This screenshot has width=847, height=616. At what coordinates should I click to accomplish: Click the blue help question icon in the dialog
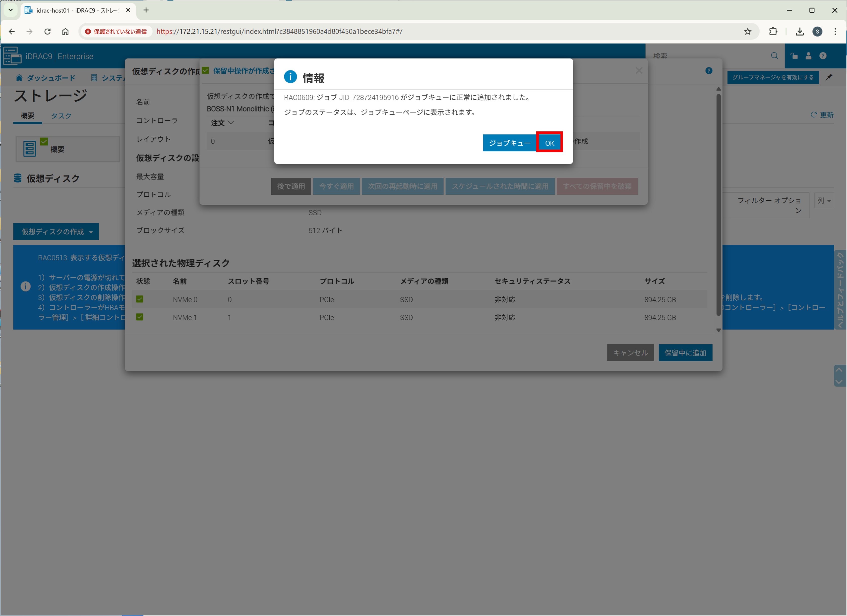pos(709,71)
